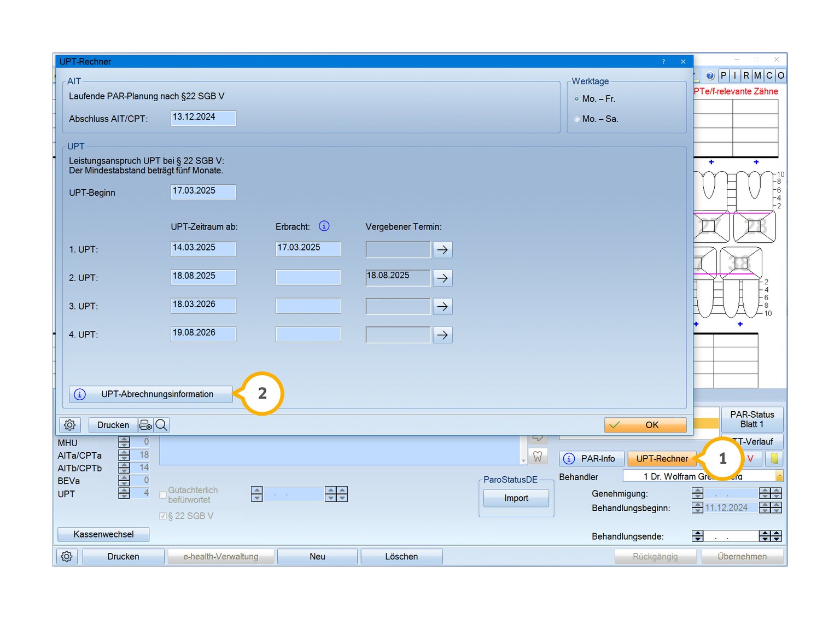This screenshot has height=619, width=840.
Task: Confirm the dialog with OK
Action: (x=645, y=425)
